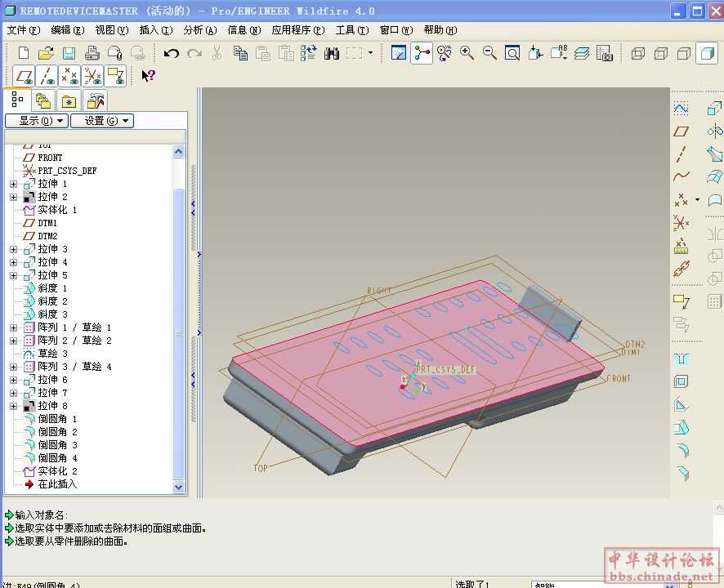This screenshot has width=724, height=588.
Task: Expand the 拉伸 2 tree node
Action: pos(13,197)
